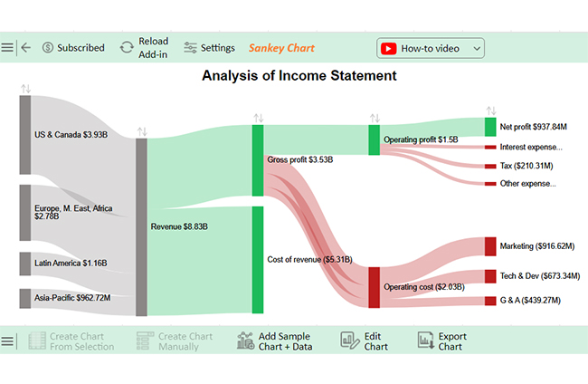Click the 'Net profit $937.84M' label
The width and height of the screenshot is (588, 384).
[533, 127]
